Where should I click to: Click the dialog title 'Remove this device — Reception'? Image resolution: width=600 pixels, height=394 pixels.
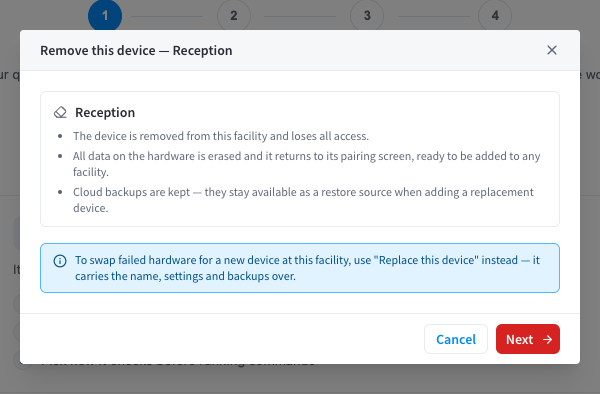[136, 50]
